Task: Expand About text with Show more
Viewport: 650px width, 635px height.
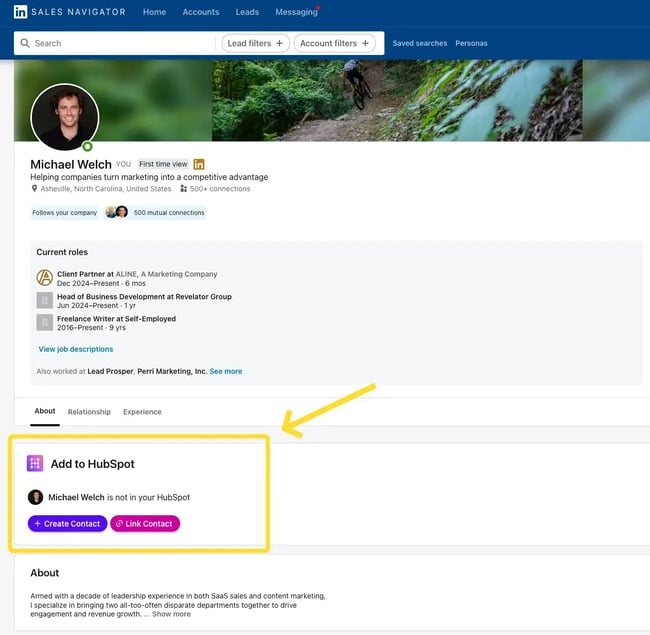Action: tap(171, 614)
